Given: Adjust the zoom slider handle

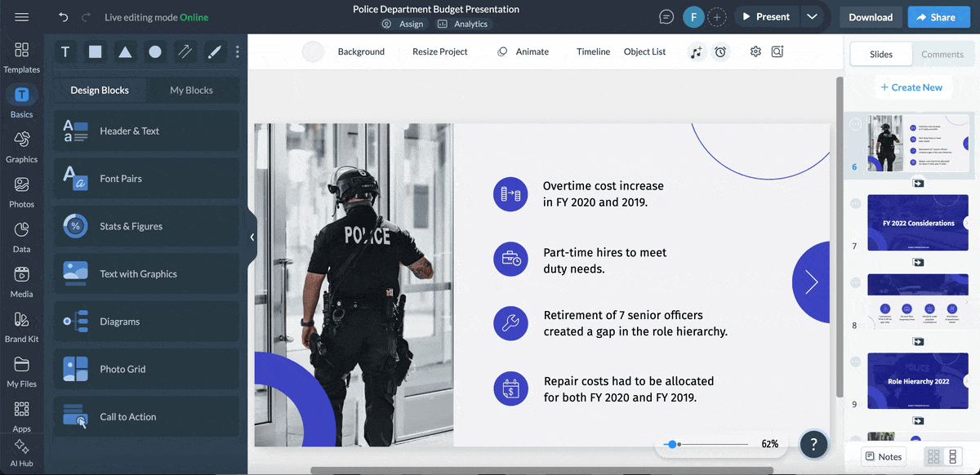Looking at the screenshot, I should point(671,444).
